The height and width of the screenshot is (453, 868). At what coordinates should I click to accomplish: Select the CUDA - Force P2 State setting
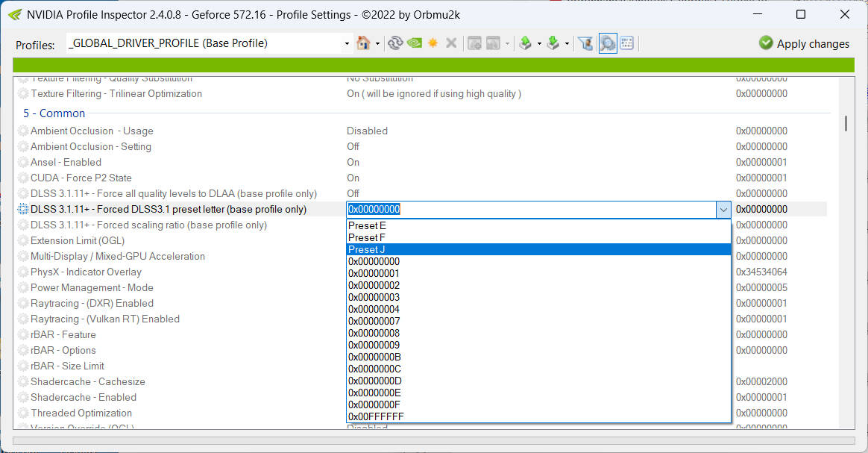click(x=81, y=178)
